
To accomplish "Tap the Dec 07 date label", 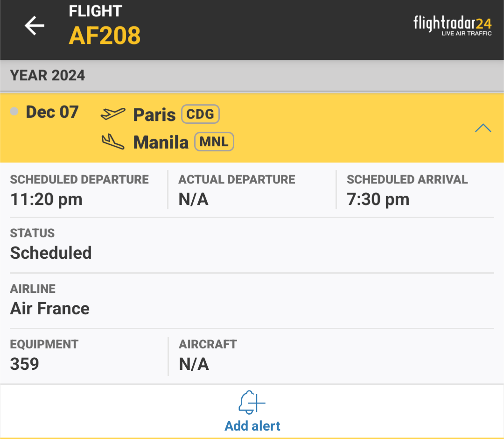I will click(52, 112).
